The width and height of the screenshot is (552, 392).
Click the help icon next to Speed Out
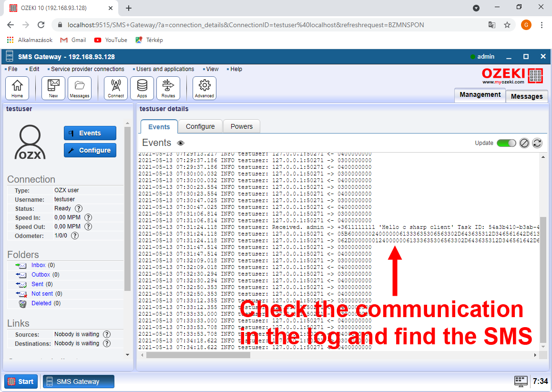point(88,227)
